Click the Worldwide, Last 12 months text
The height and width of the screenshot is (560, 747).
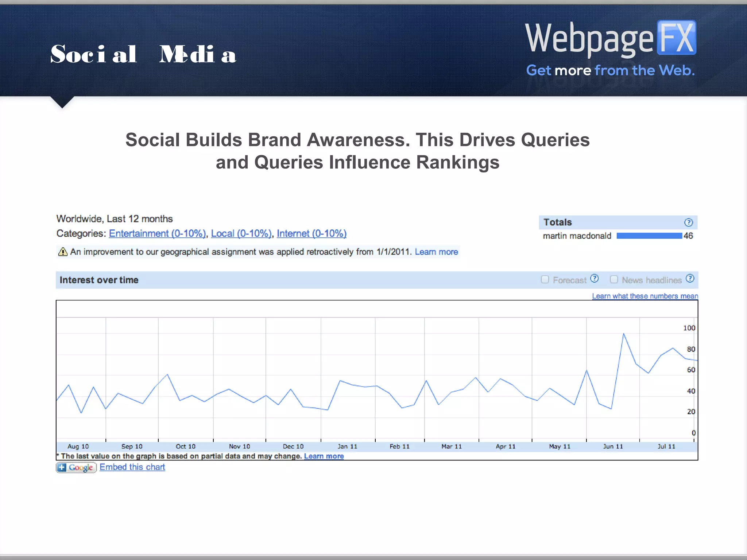(x=115, y=219)
